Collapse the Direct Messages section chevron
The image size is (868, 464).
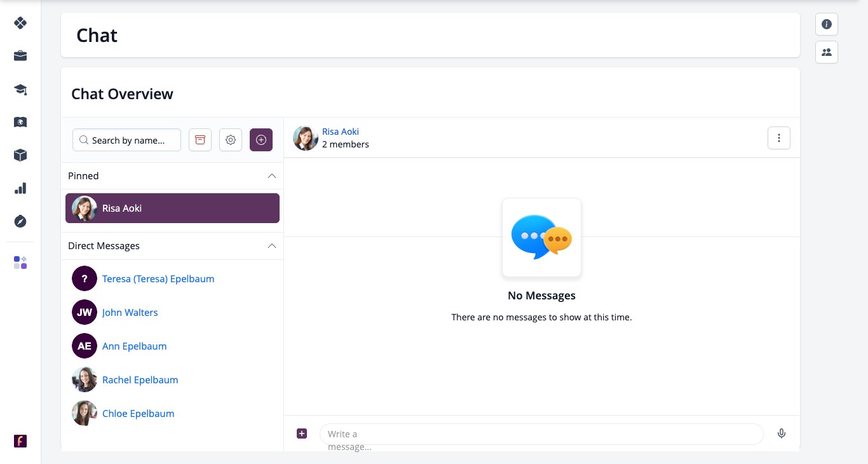tap(271, 245)
